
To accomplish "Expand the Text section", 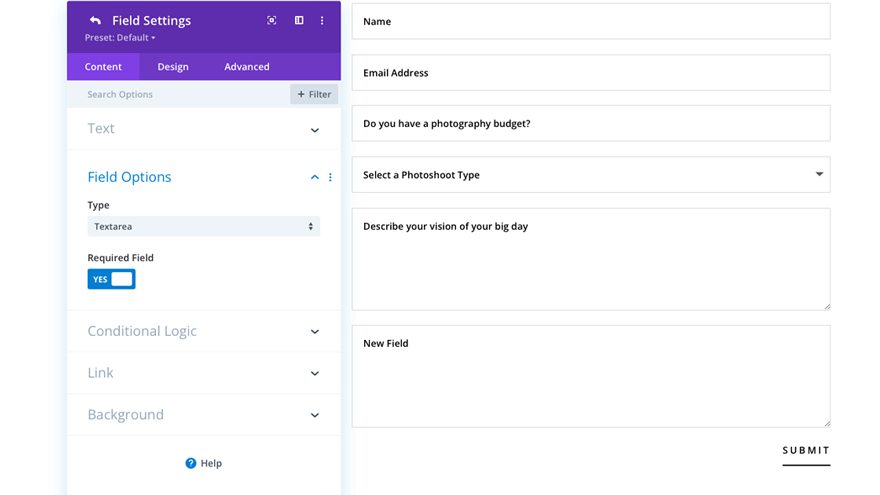I will click(x=314, y=130).
